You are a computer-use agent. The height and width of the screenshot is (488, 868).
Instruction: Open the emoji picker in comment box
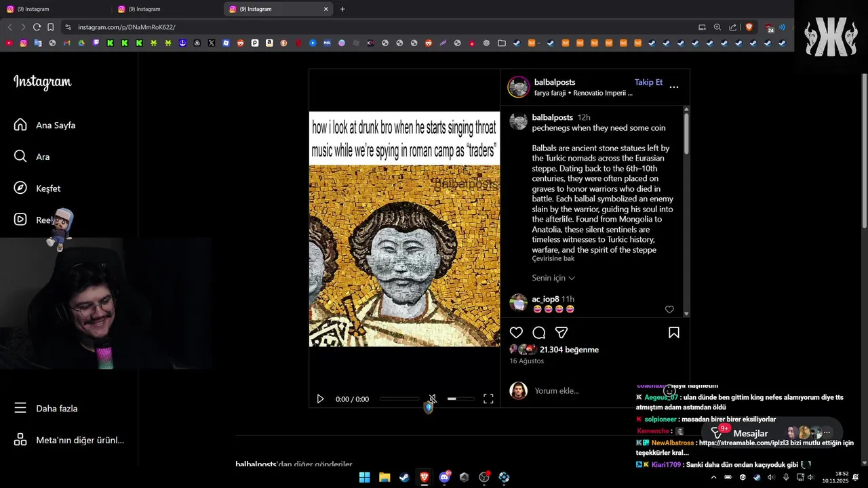(x=669, y=390)
